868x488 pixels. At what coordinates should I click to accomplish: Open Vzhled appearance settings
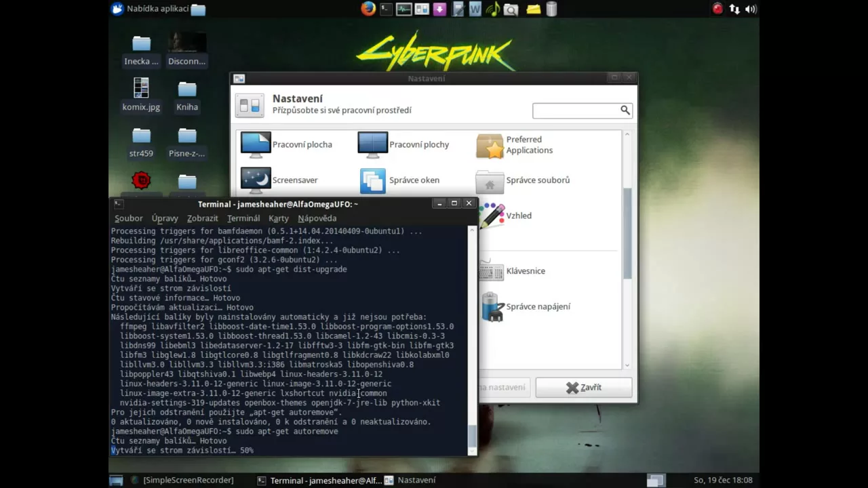pyautogui.click(x=506, y=216)
